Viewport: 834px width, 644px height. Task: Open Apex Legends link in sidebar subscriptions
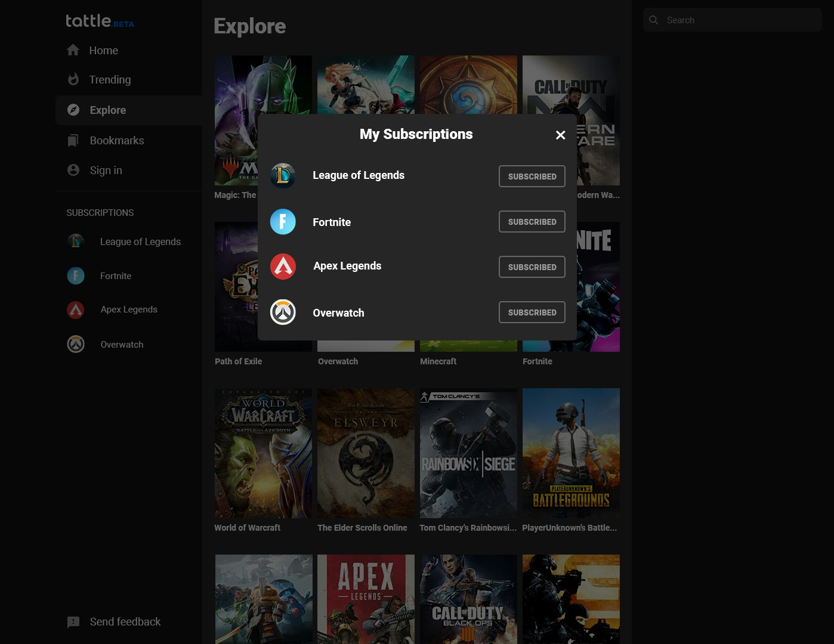tap(129, 309)
